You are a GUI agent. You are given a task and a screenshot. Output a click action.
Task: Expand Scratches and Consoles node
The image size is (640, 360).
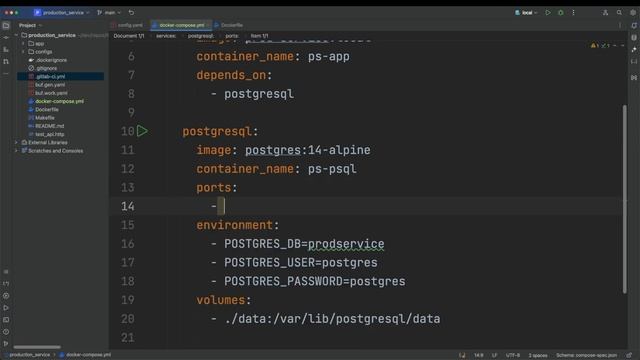(16, 151)
